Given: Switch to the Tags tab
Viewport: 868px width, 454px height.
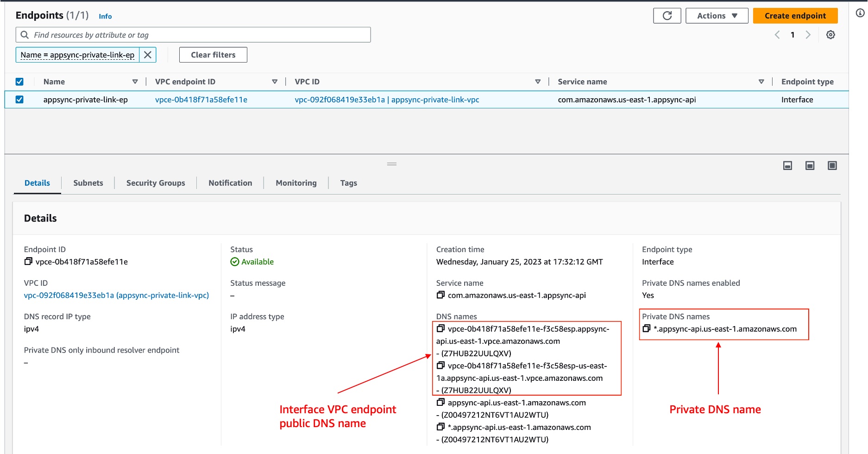Looking at the screenshot, I should pyautogui.click(x=348, y=183).
